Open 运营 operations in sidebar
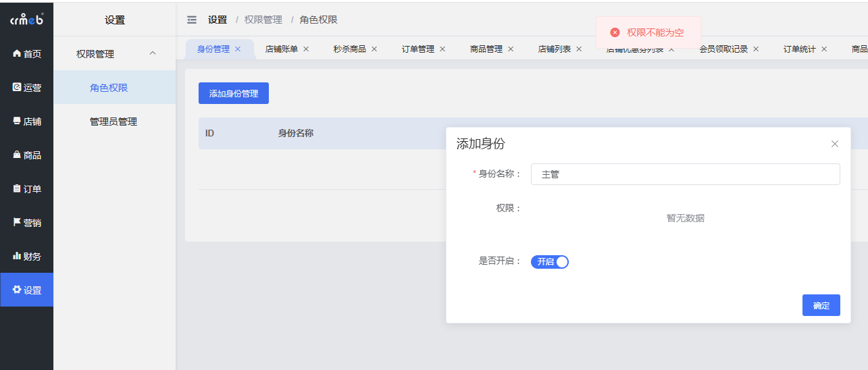The width and height of the screenshot is (868, 370). pos(27,88)
